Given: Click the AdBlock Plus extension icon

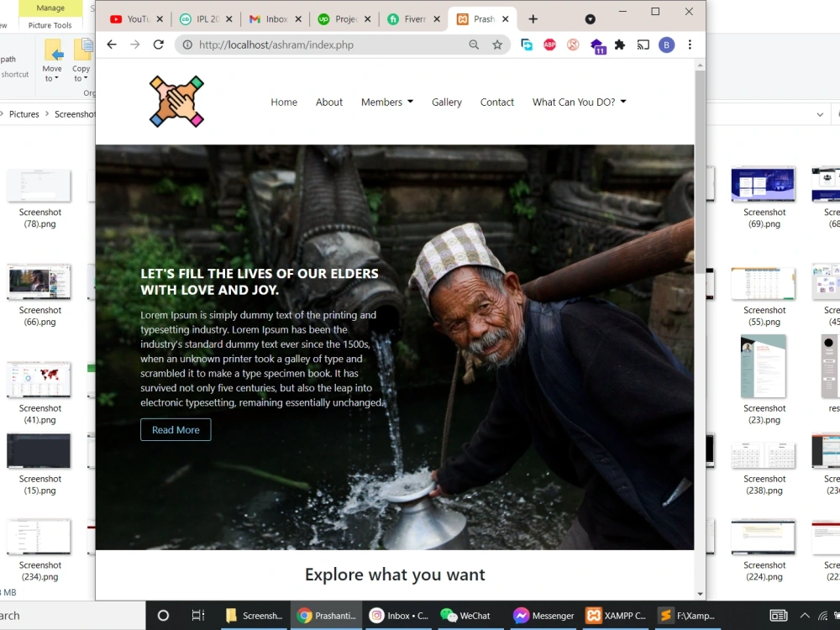Looking at the screenshot, I should click(x=549, y=45).
